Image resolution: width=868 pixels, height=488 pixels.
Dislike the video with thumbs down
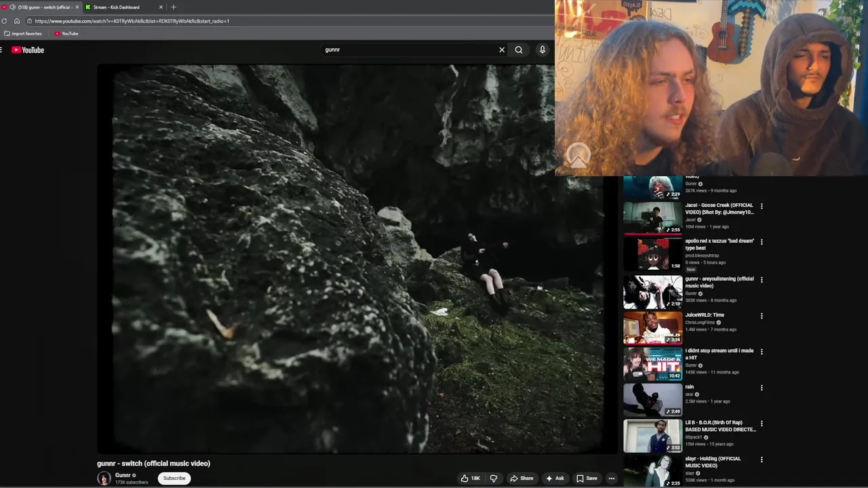pyautogui.click(x=494, y=479)
